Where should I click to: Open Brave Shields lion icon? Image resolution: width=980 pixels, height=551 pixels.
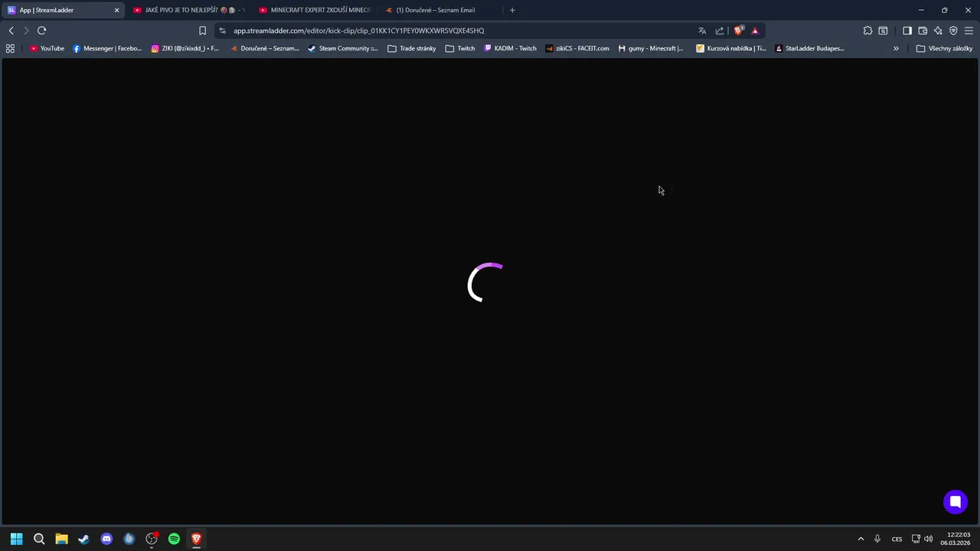click(x=738, y=31)
